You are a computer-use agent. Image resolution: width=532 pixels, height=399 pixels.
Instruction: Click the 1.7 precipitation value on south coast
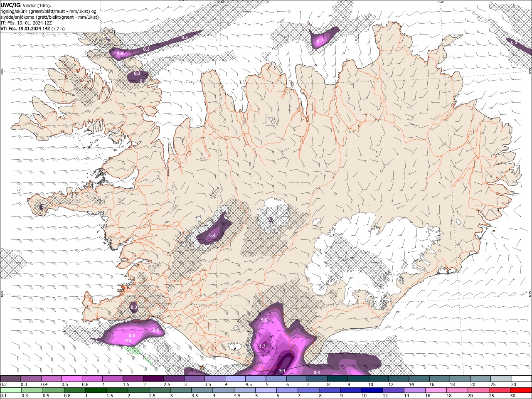pos(262,346)
